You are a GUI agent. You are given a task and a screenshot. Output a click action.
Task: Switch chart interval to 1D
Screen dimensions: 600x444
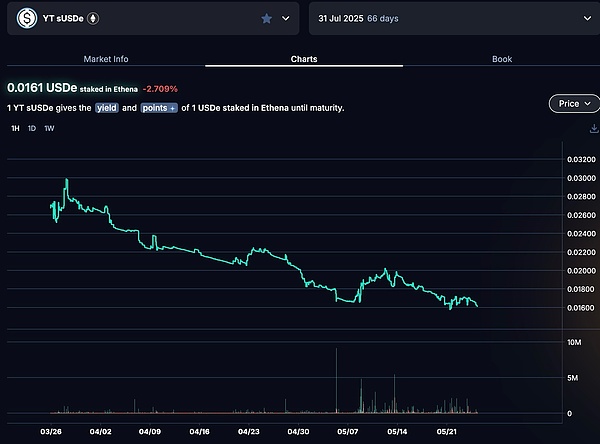click(32, 129)
